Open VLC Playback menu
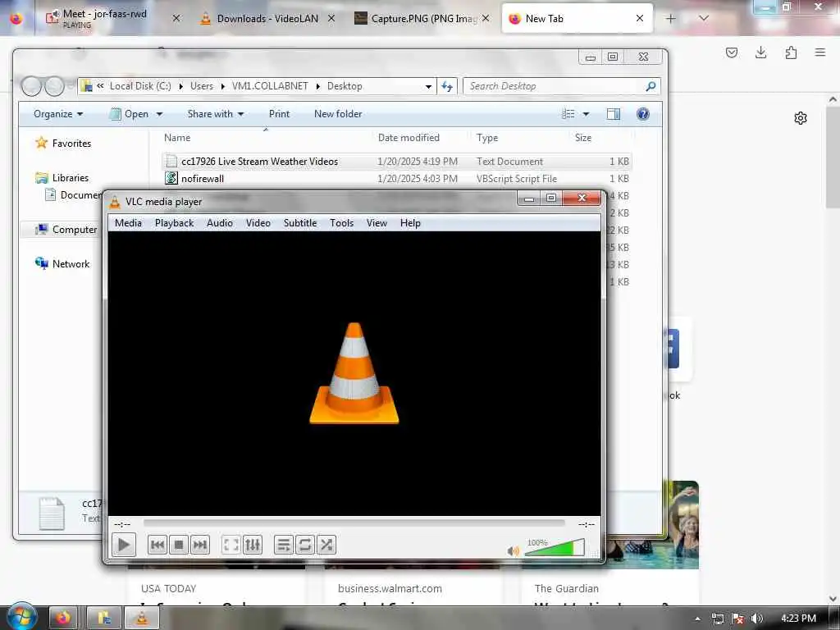This screenshot has width=840, height=630. (174, 223)
